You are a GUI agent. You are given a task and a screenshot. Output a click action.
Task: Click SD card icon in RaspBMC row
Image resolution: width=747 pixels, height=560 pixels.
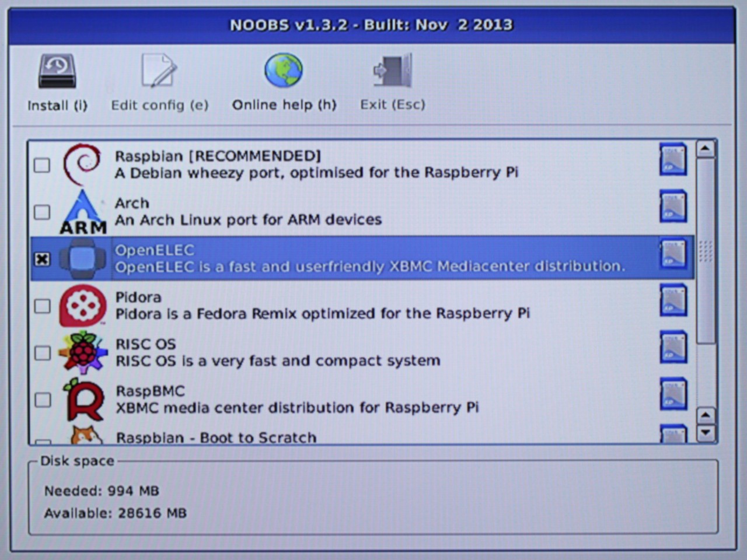[673, 394]
